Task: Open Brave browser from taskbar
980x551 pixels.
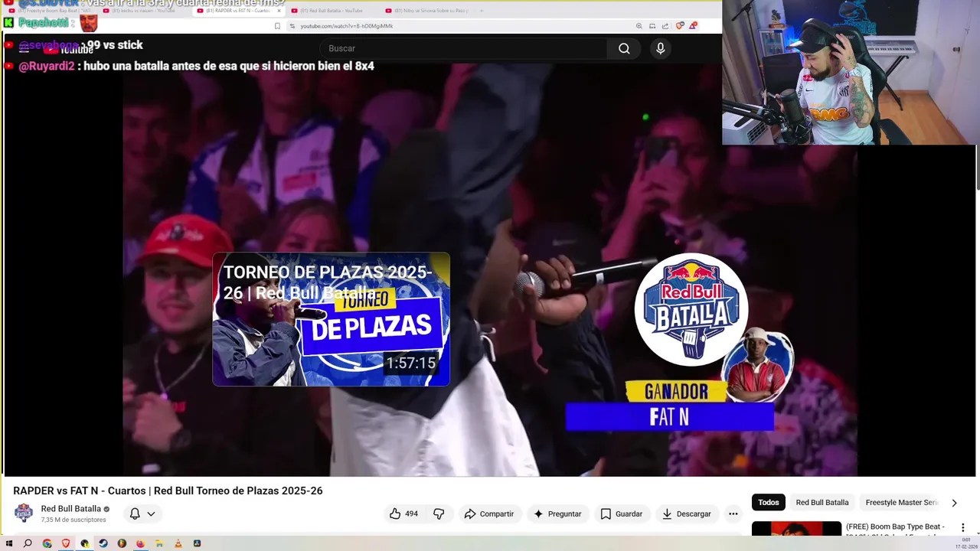Action: click(66, 543)
